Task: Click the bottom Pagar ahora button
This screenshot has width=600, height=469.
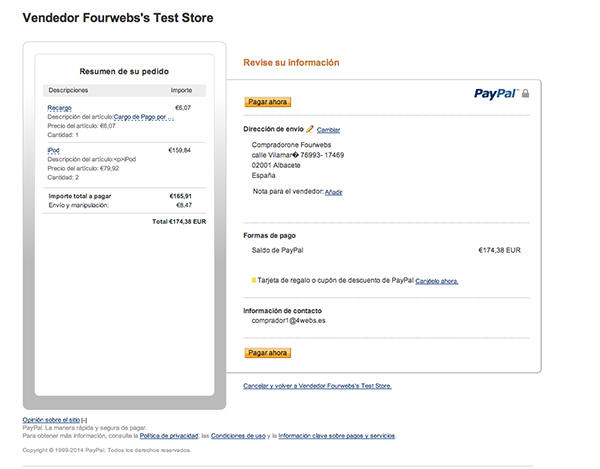Action: pyautogui.click(x=267, y=353)
